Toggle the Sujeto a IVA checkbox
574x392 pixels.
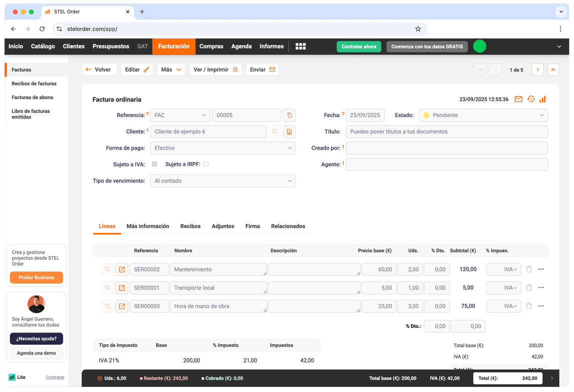point(154,164)
